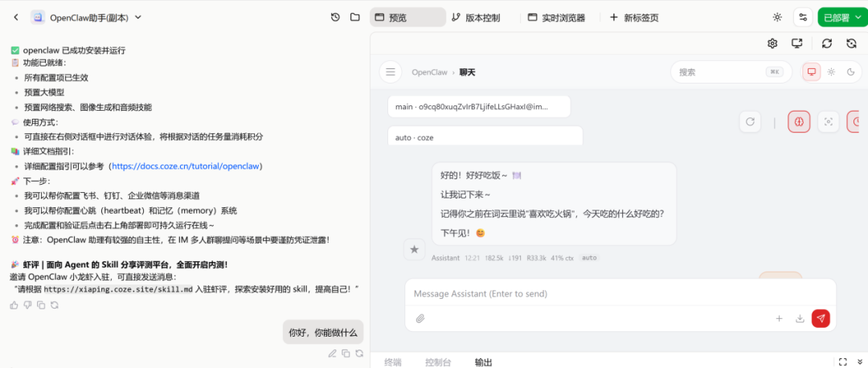The height and width of the screenshot is (368, 868).
Task: Copy the user message 你好，你能做什么
Action: [346, 353]
